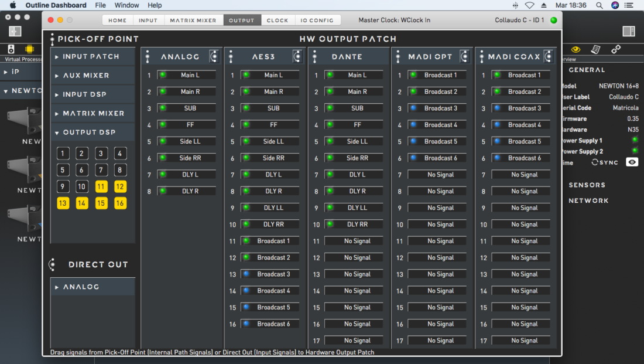This screenshot has width=644, height=364.
Task: Expand the Input Patch section
Action: point(93,57)
